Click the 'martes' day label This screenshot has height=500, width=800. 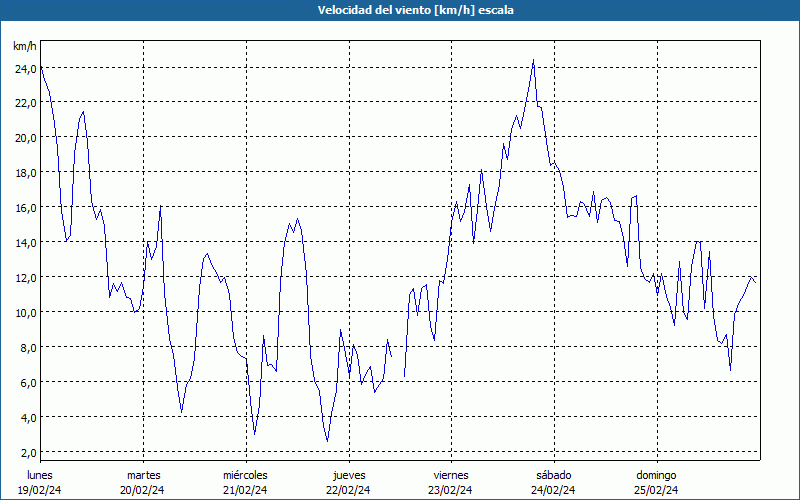[144, 475]
